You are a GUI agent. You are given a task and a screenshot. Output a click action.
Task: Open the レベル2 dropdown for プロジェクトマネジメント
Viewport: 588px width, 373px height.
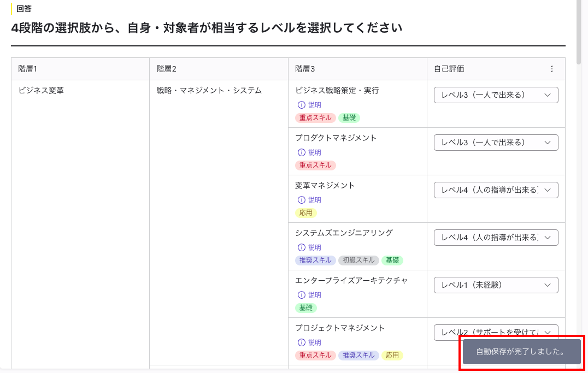click(495, 332)
